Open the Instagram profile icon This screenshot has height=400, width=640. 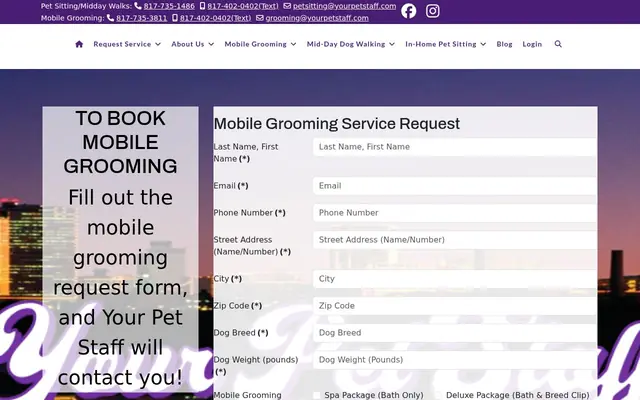[x=433, y=11]
